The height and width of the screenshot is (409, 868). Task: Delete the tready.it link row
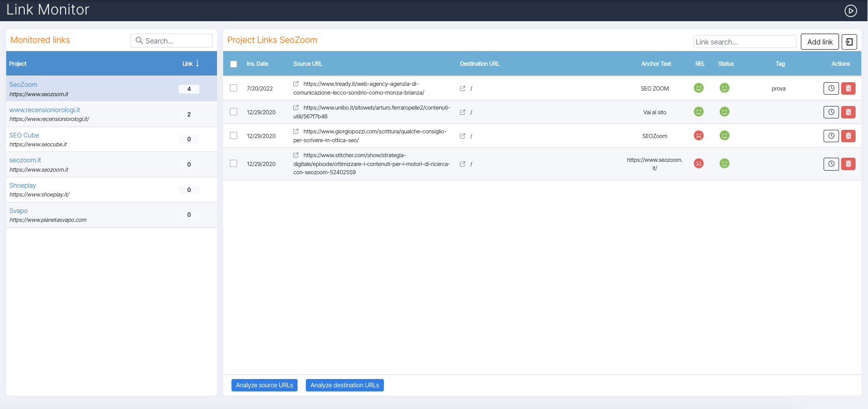pyautogui.click(x=848, y=88)
